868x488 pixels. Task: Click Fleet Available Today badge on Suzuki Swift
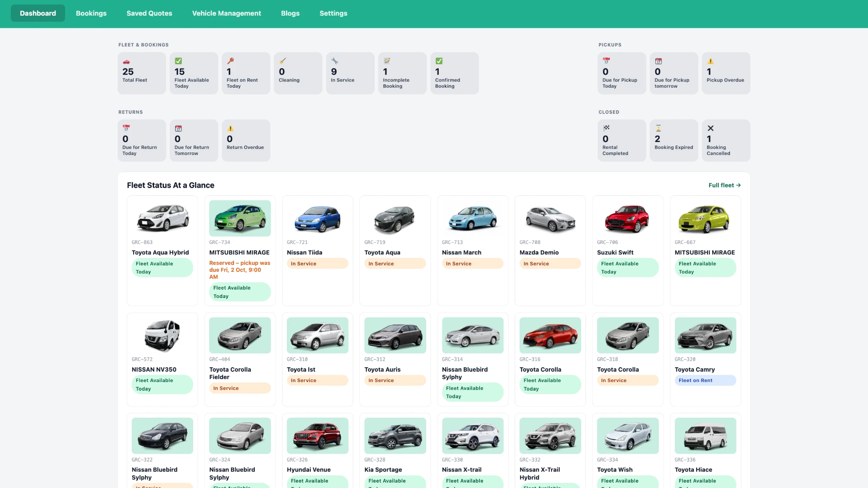[x=628, y=268]
